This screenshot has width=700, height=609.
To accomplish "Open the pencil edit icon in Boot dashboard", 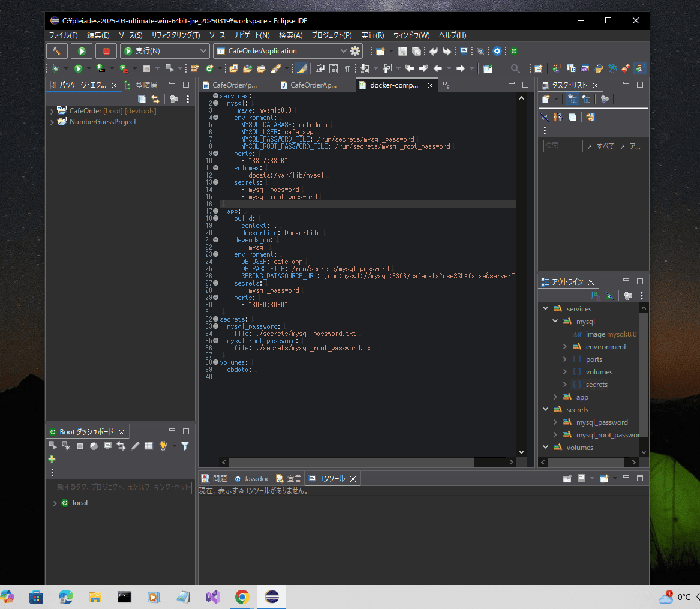I will tap(135, 445).
